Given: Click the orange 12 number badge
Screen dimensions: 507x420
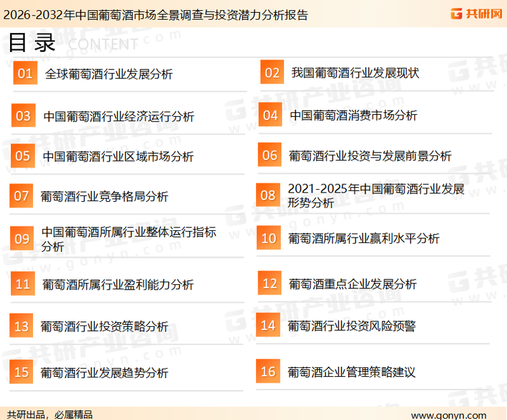Looking at the screenshot, I should click(270, 283).
